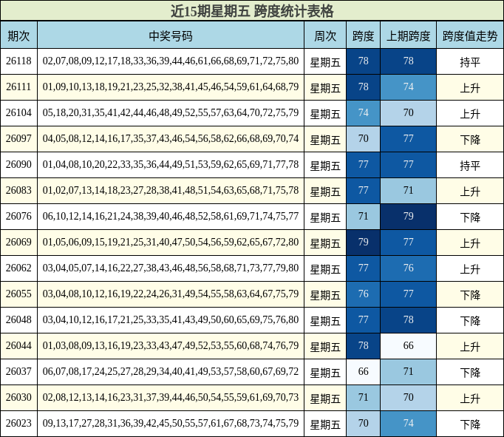Click winning numbers of period 26055

[171, 294]
